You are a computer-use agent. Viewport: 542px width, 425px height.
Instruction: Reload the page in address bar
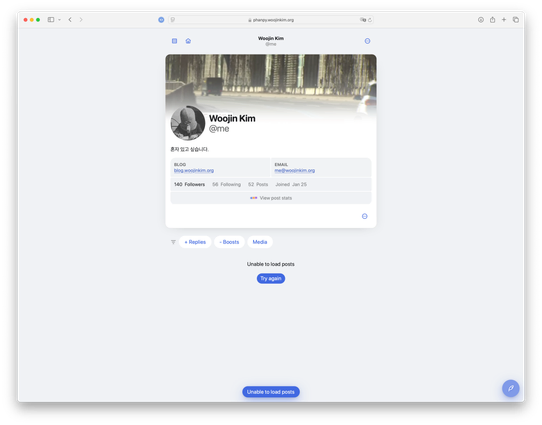point(370,20)
